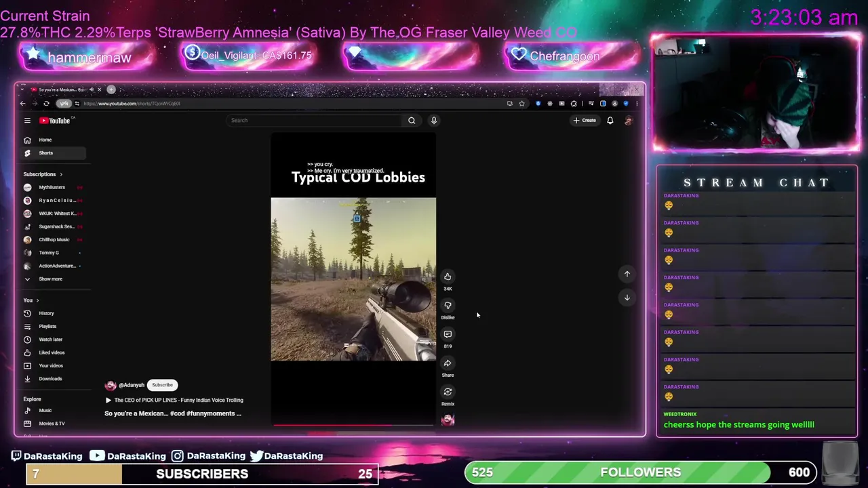This screenshot has width=868, height=488.
Task: Open WKUK Whitest Kids channel
Action: (53, 213)
